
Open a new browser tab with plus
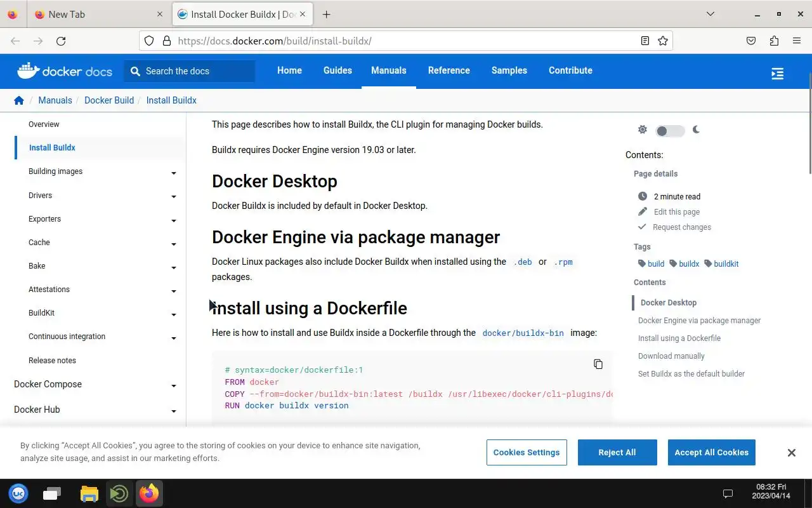click(x=326, y=14)
